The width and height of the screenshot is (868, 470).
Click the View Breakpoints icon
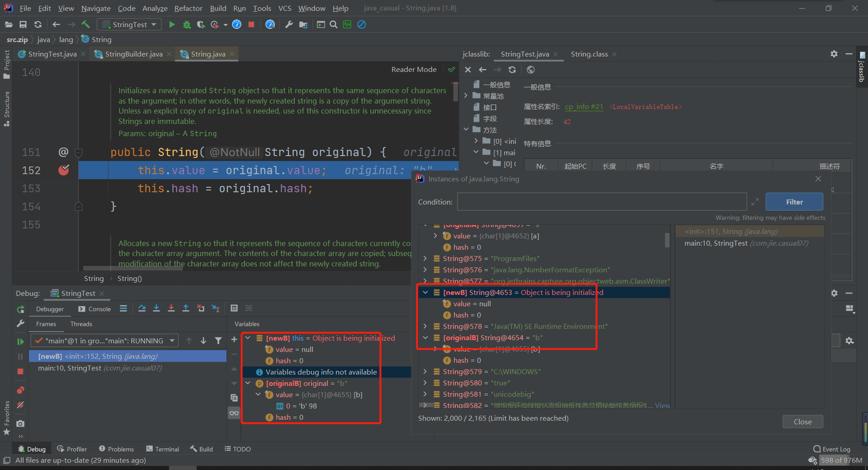tap(20, 390)
